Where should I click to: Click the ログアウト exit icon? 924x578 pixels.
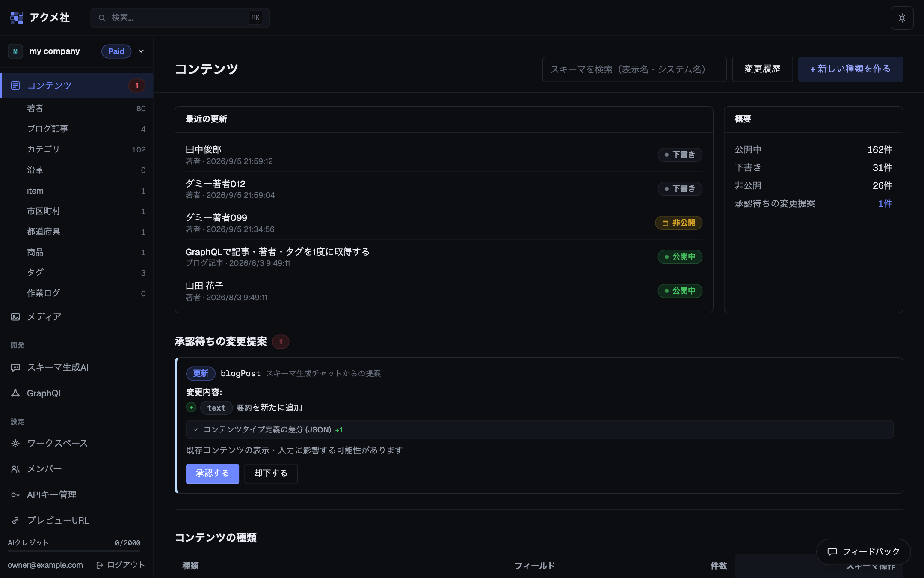[100, 565]
